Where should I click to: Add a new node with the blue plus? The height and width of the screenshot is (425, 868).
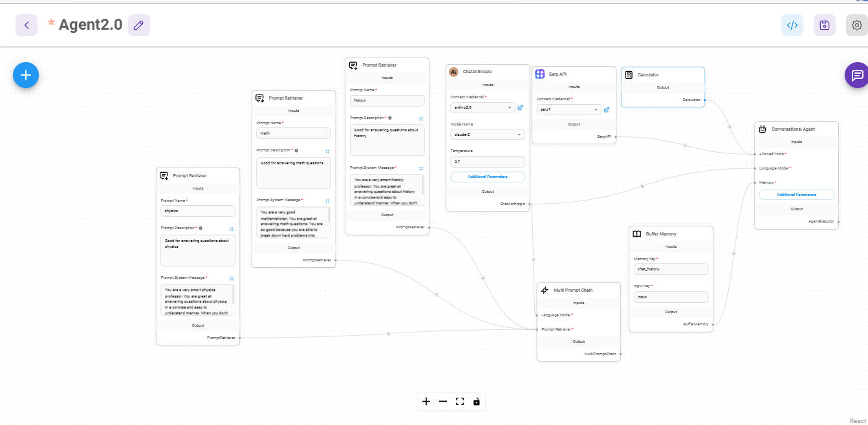click(26, 75)
